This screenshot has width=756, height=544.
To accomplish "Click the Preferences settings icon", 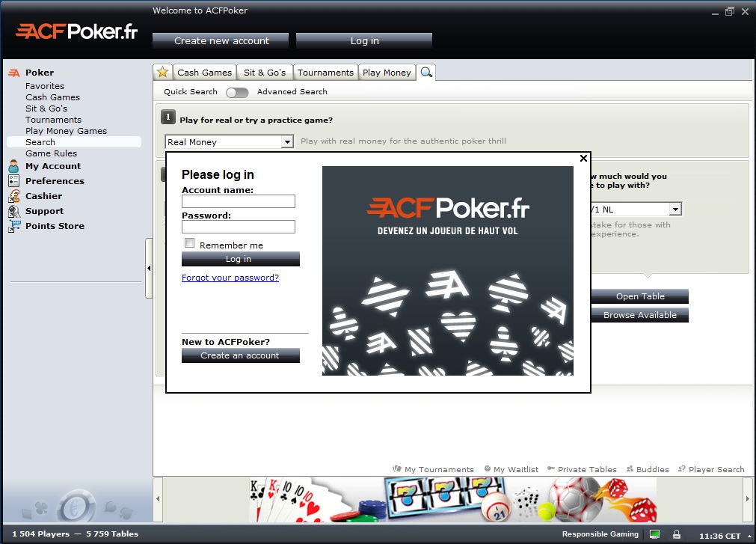I will tap(13, 181).
